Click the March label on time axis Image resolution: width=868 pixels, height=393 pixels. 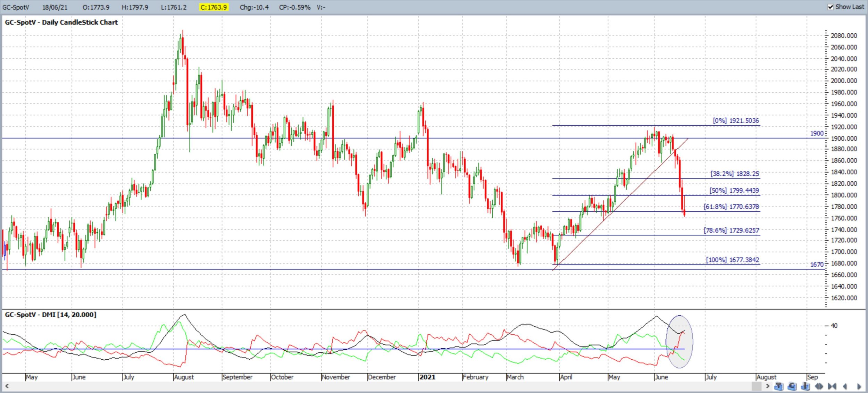click(x=515, y=377)
